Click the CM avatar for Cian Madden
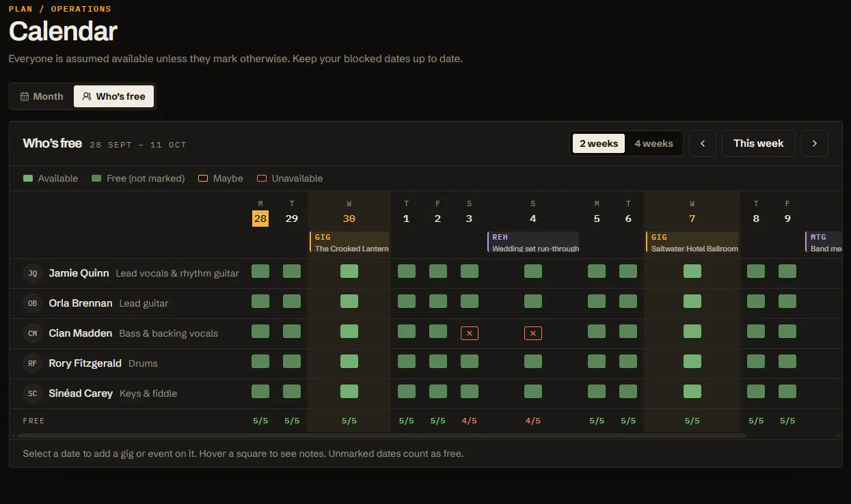Viewport: 851px width, 504px height. click(x=32, y=333)
